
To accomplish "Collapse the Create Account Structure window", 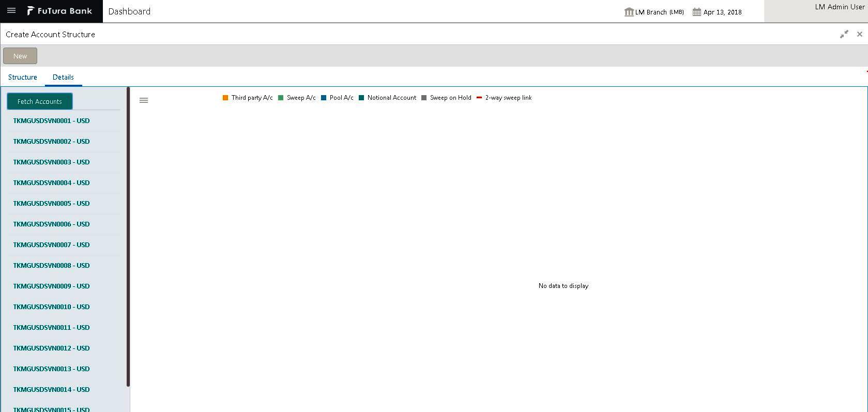I will click(844, 34).
